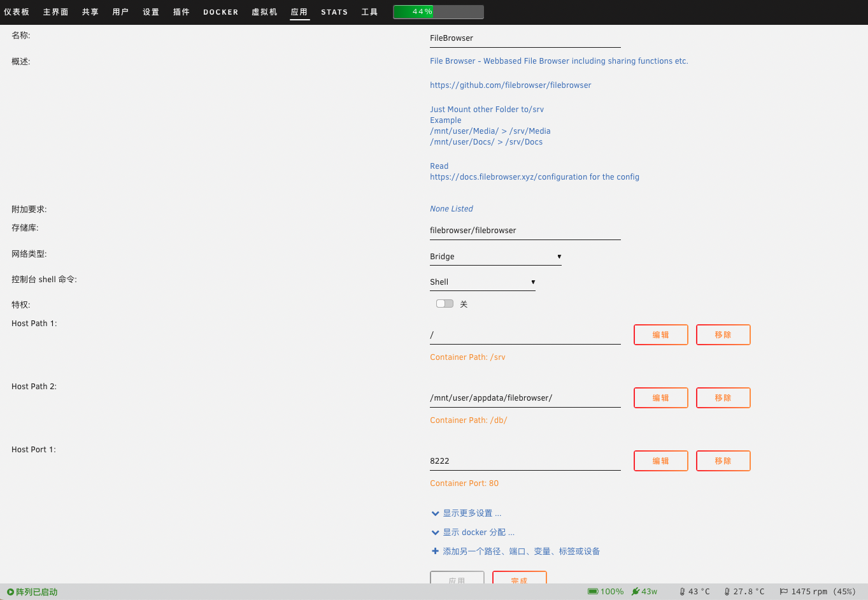868x600 pixels.
Task: Expand the 显示更多设置 section
Action: point(473,513)
